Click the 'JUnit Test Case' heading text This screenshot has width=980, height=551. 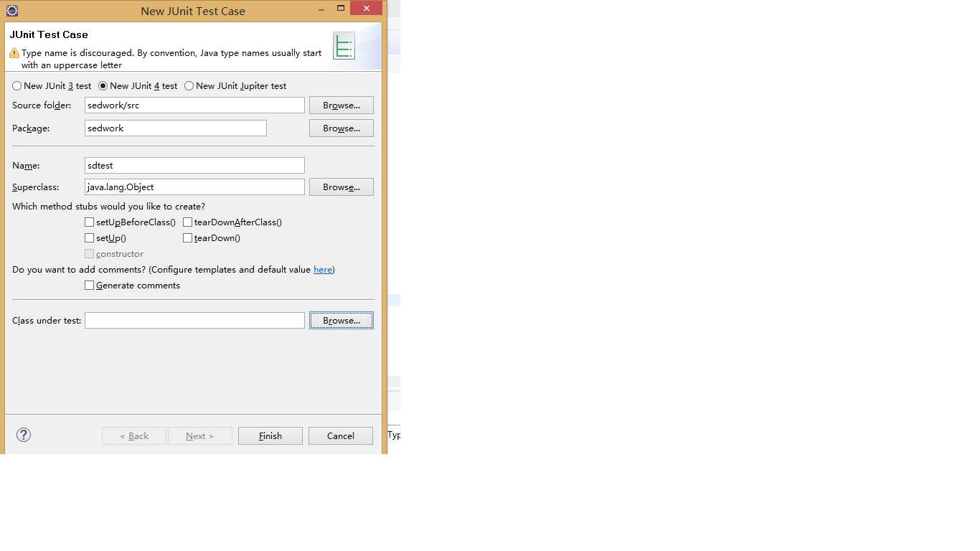[49, 34]
